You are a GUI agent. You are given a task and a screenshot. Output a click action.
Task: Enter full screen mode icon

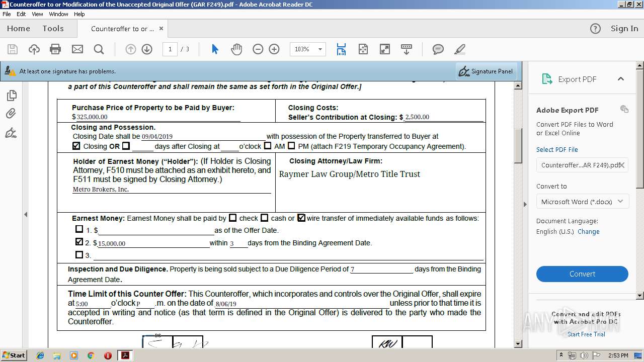point(384,49)
